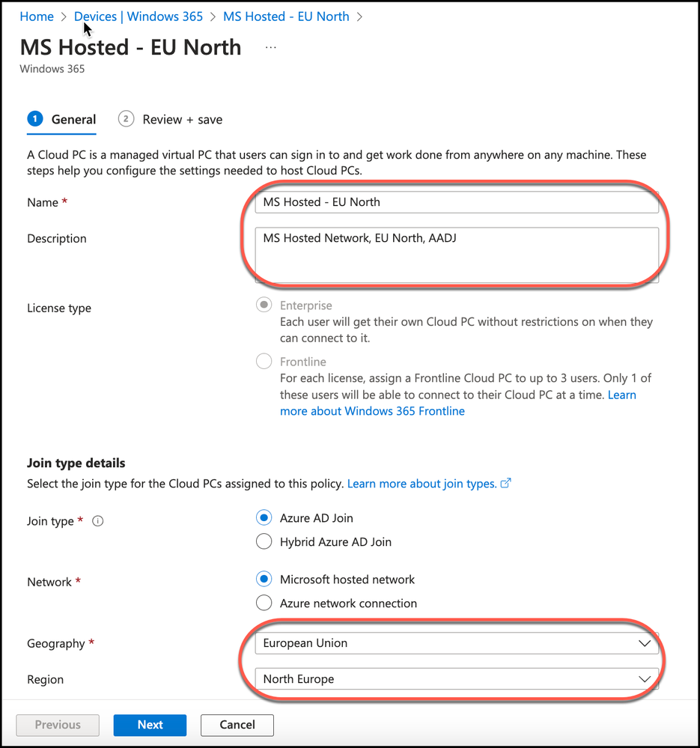The width and height of the screenshot is (700, 748).
Task: Click the License type label
Action: 59,308
